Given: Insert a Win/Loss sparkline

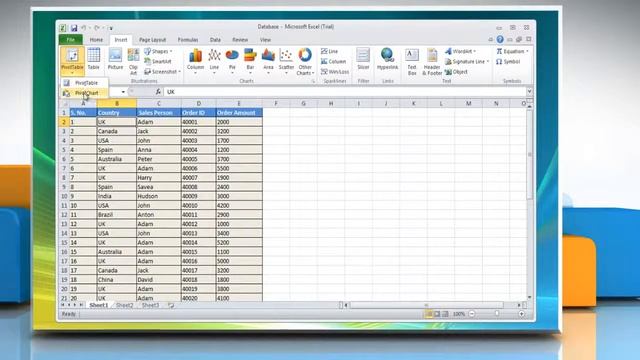Looking at the screenshot, I should point(335,72).
